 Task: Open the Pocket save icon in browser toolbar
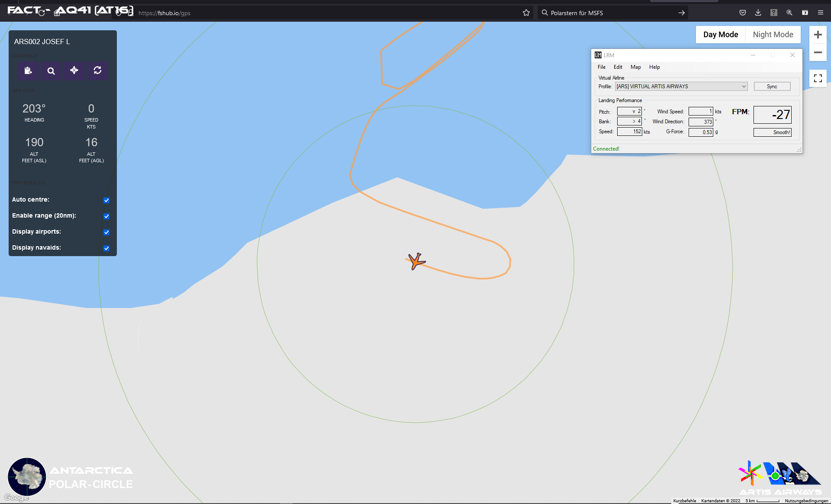[743, 13]
